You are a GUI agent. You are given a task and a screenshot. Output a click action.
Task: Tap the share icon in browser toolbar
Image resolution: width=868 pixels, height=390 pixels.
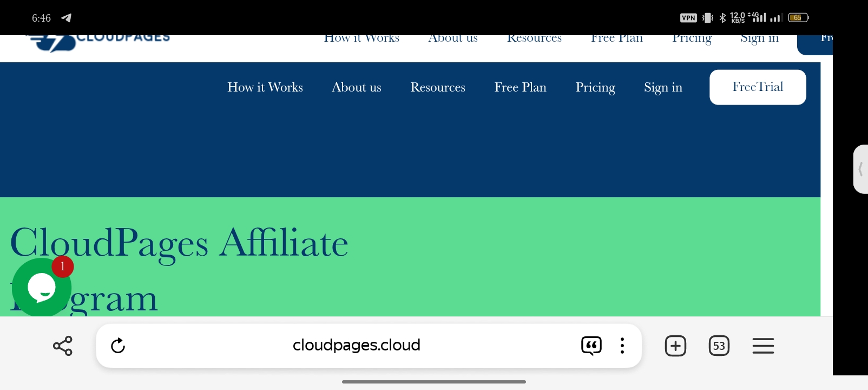pyautogui.click(x=63, y=346)
